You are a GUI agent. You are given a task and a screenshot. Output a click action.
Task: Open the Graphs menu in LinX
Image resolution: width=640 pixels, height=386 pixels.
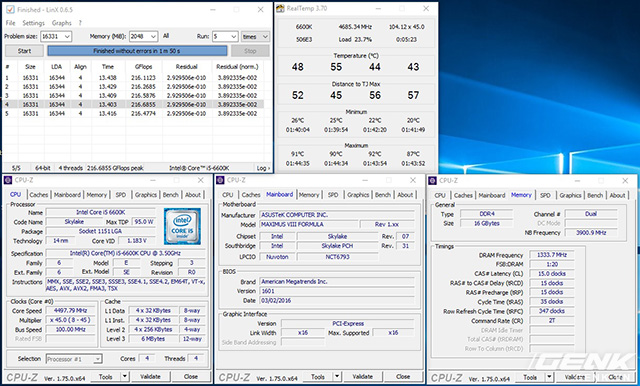pyautogui.click(x=62, y=23)
